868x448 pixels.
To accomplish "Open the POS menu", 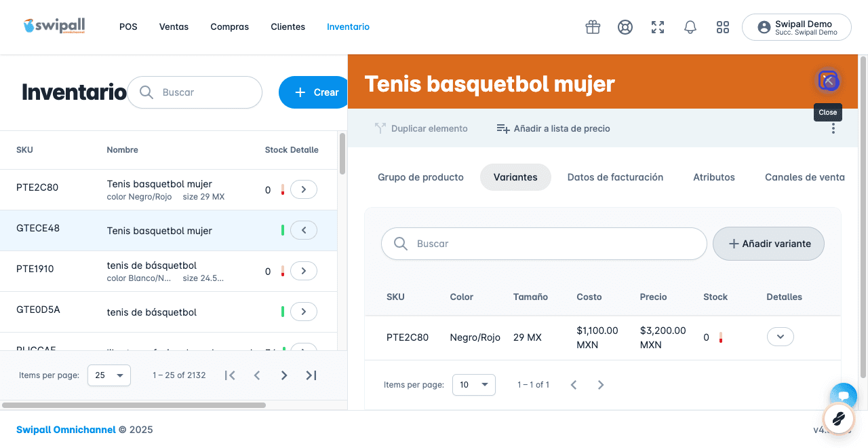I will [128, 27].
